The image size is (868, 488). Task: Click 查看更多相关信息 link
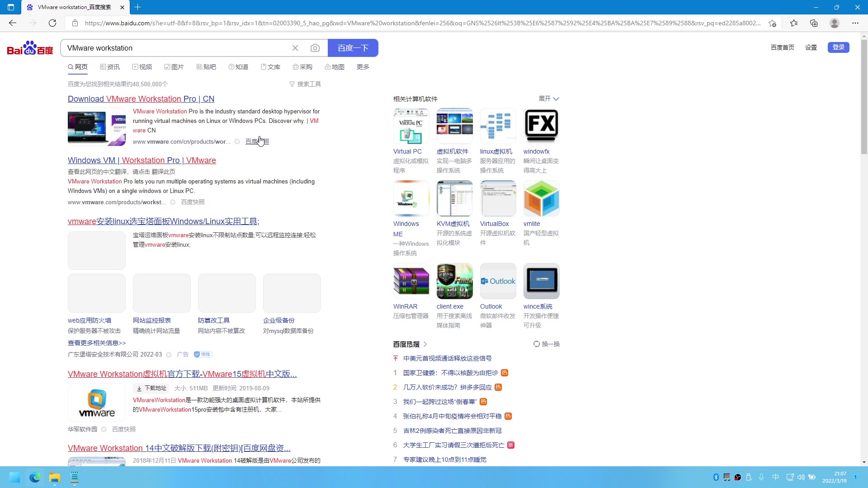pyautogui.click(x=97, y=343)
